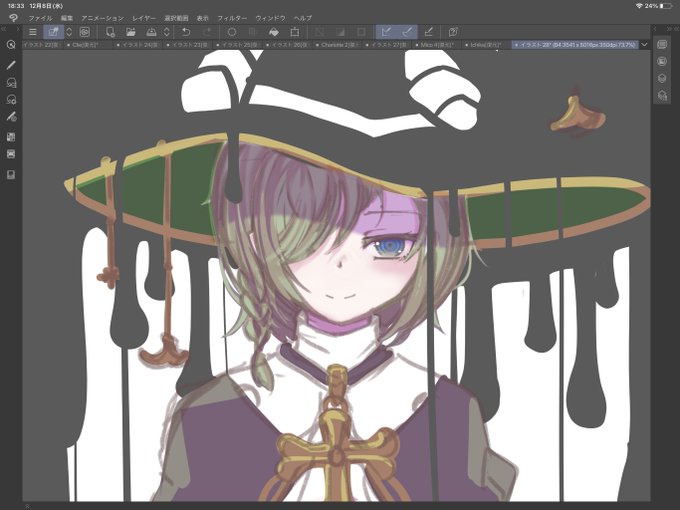Switch to イラスト 23 canvas tab
Viewport: 680px width, 510px height.
(x=188, y=45)
